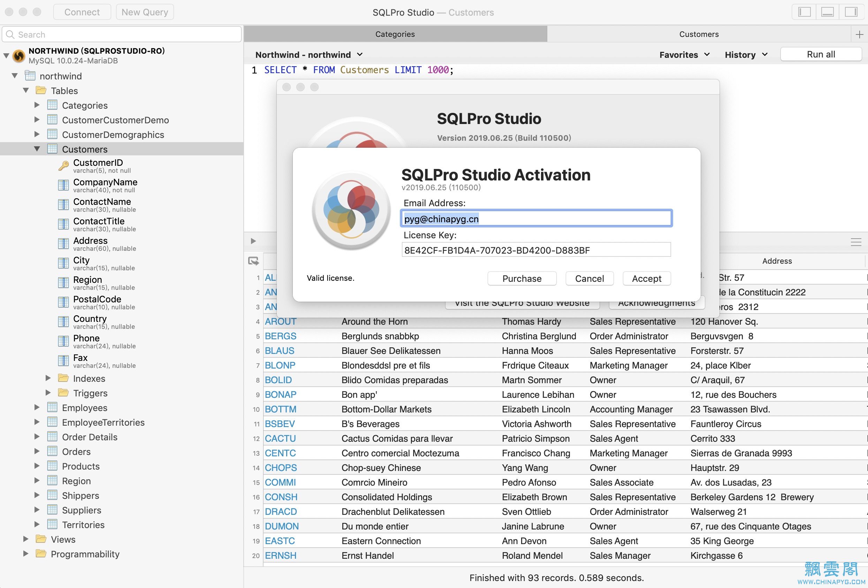This screenshot has width=868, height=588.
Task: Click the Shippers table icon
Action: [x=52, y=495]
